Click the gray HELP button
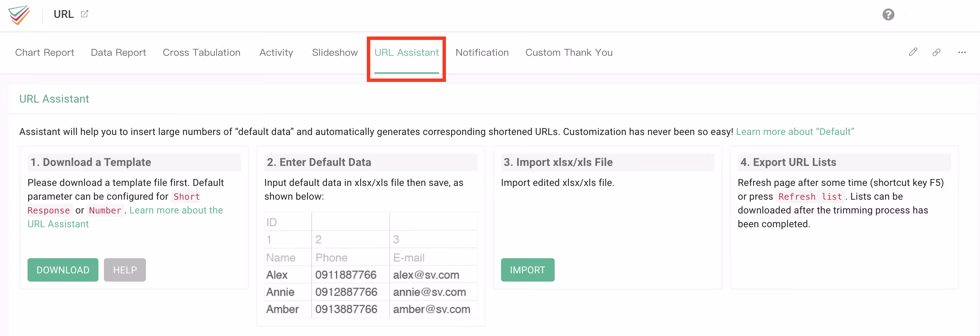 (x=125, y=270)
